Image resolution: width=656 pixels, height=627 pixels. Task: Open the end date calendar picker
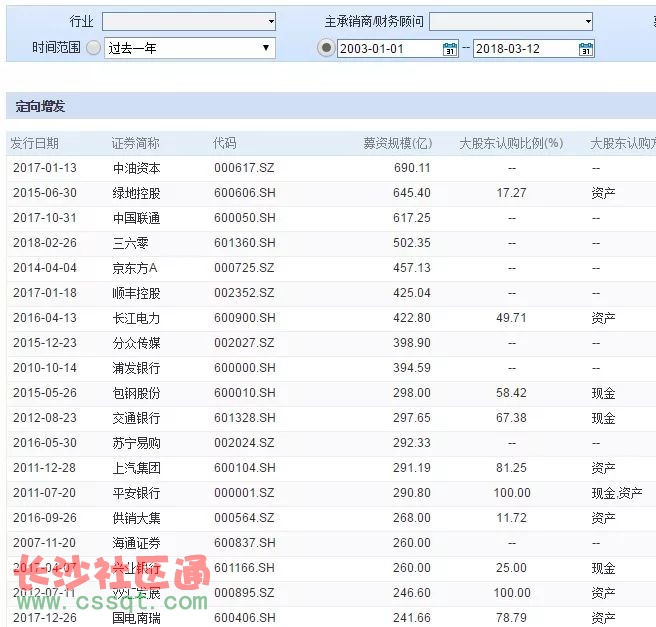586,49
